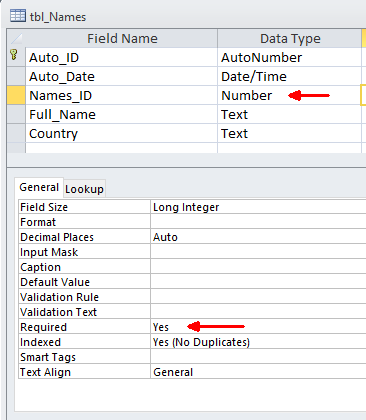Click the select-all corner of the field grid
Image resolution: width=366 pixels, height=420 pixels.
(16, 38)
